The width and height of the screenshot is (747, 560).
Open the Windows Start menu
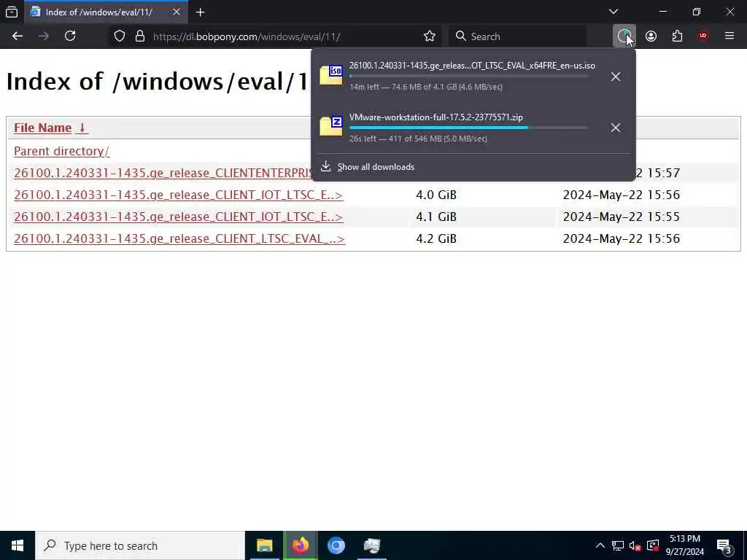[x=18, y=545]
